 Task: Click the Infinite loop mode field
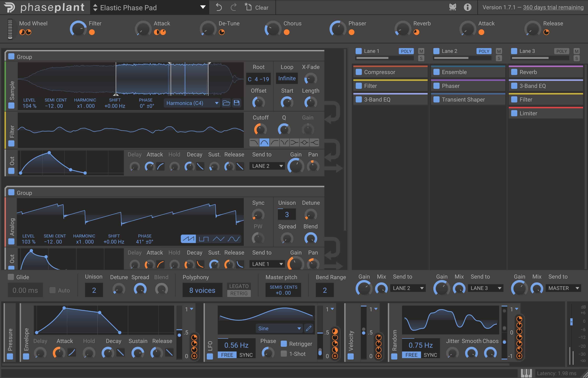(x=287, y=78)
